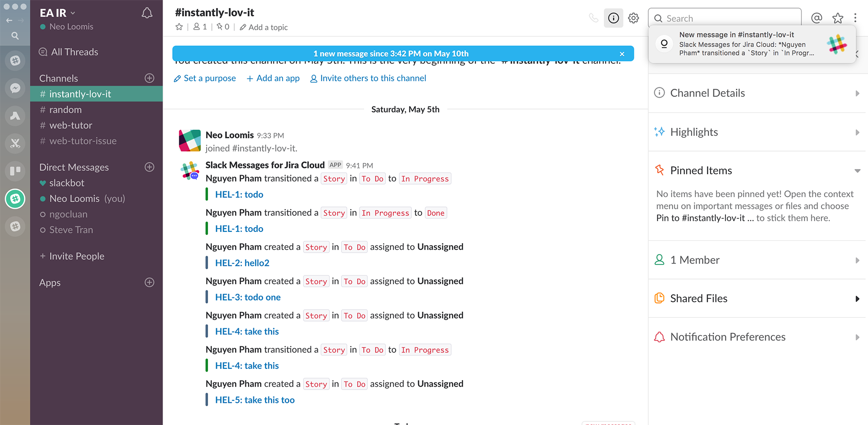Open the three-dot more menu

pos(855,18)
